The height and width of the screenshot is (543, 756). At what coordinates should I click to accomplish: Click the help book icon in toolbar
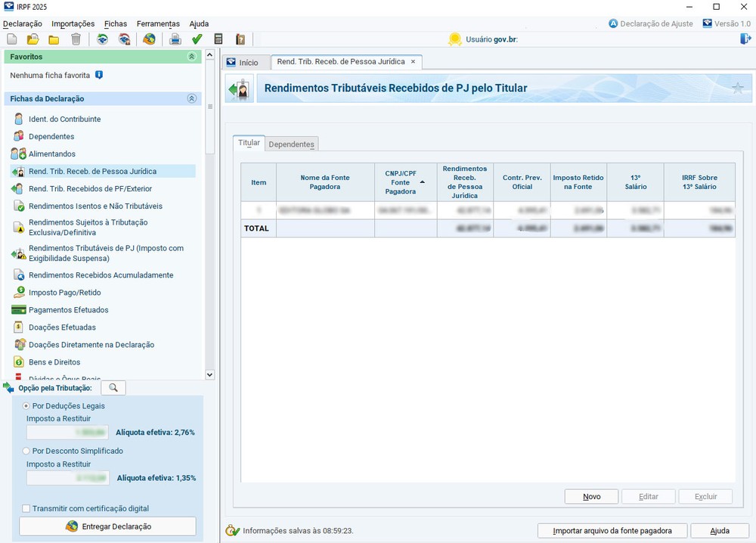[x=240, y=39]
